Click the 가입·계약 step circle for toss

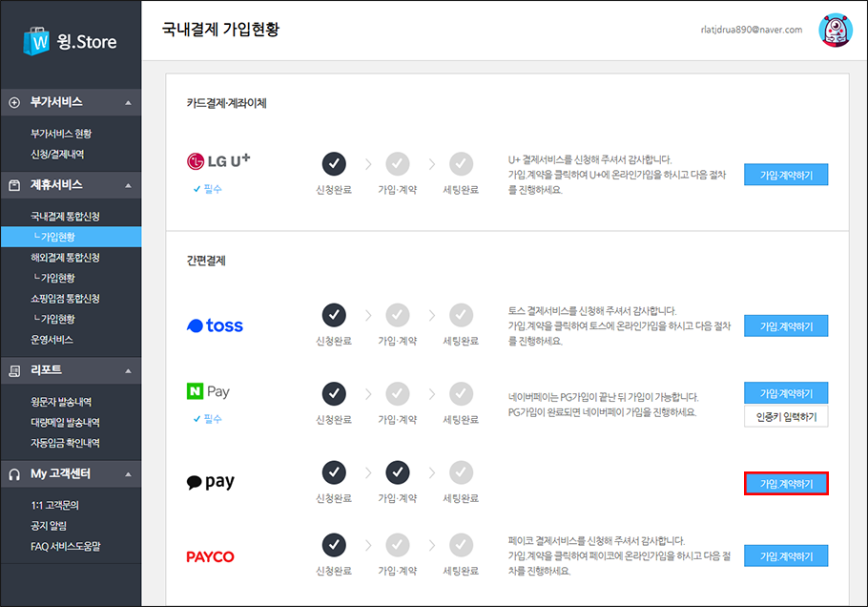[x=398, y=315]
